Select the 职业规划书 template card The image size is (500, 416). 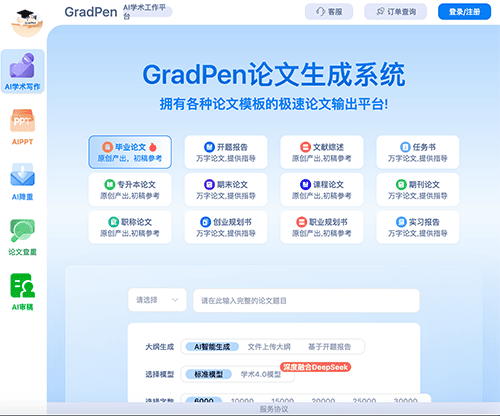pyautogui.click(x=322, y=227)
